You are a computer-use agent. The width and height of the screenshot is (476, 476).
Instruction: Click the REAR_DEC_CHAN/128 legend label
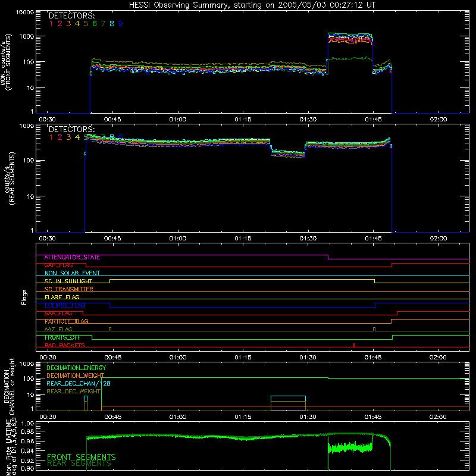click(x=79, y=384)
